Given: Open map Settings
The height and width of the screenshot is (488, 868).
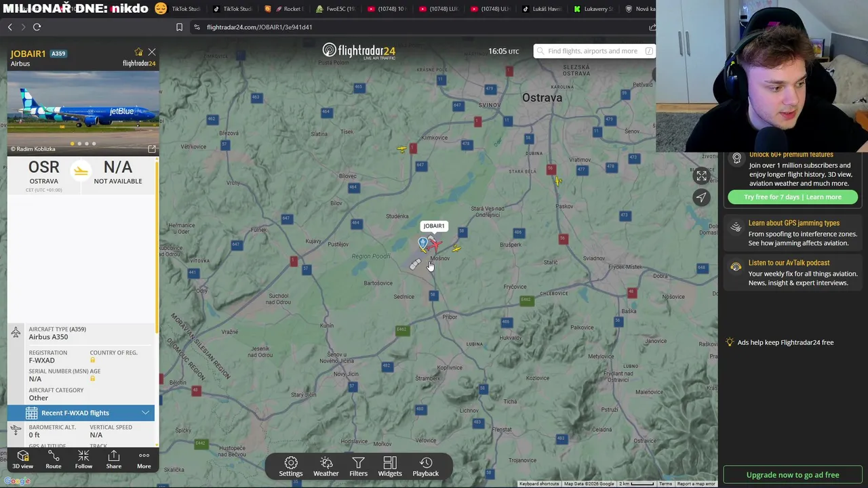Looking at the screenshot, I should pos(291,466).
